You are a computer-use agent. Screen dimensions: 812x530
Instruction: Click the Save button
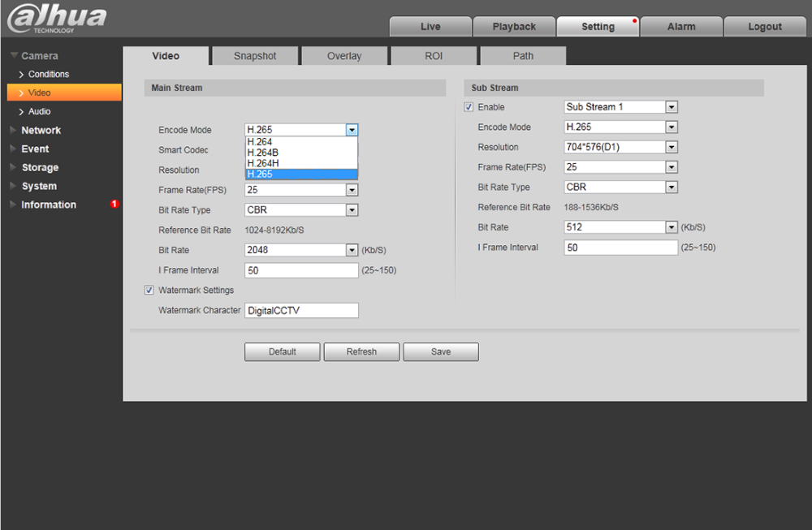point(441,352)
